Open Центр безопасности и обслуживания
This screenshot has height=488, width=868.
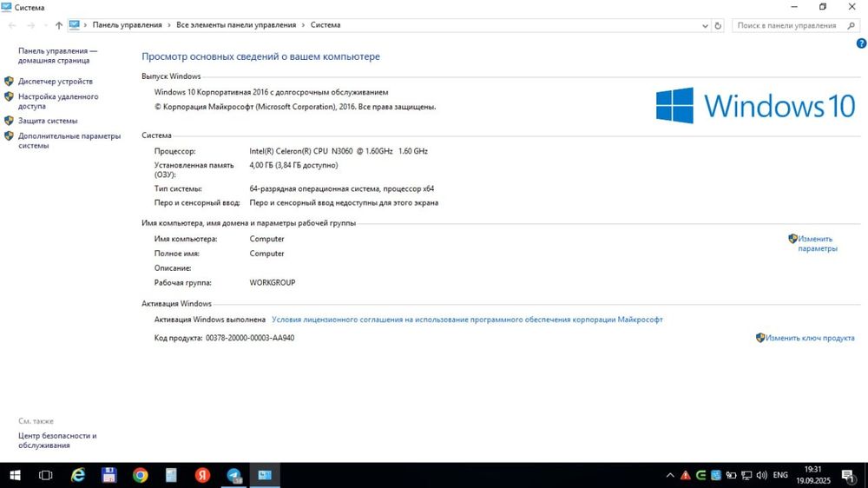point(57,440)
